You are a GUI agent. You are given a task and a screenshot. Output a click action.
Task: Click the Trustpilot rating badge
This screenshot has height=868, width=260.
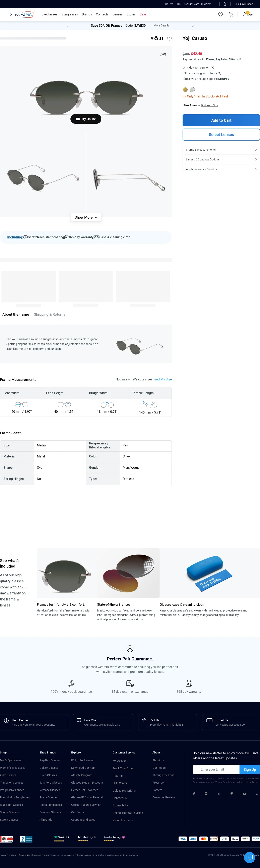[x=61, y=839]
